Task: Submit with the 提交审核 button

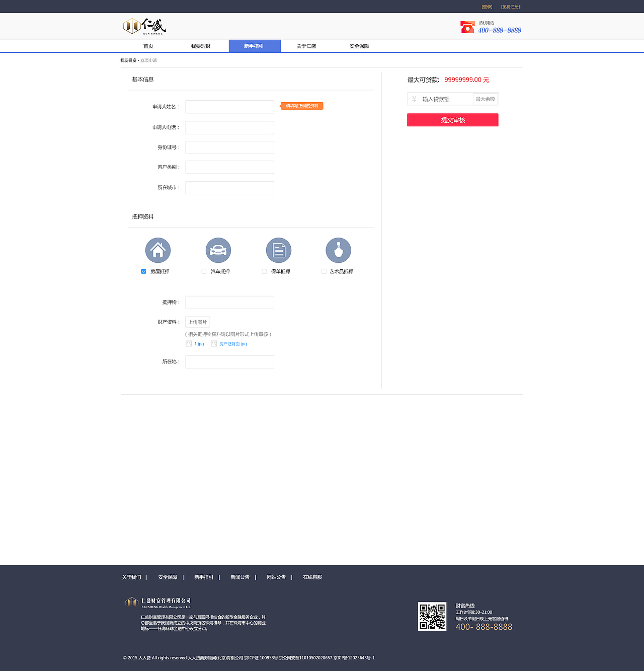Action: [453, 120]
